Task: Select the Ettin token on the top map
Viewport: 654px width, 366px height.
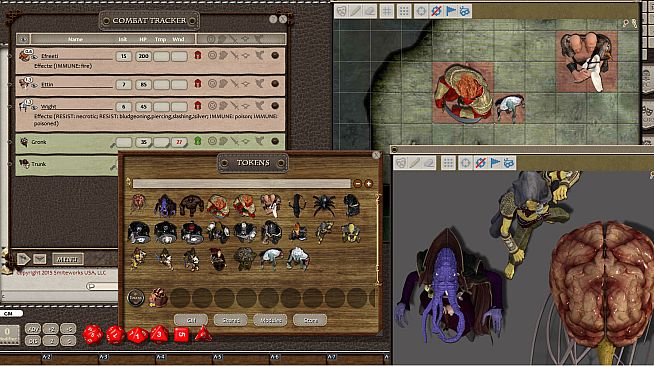Action: coord(586,62)
